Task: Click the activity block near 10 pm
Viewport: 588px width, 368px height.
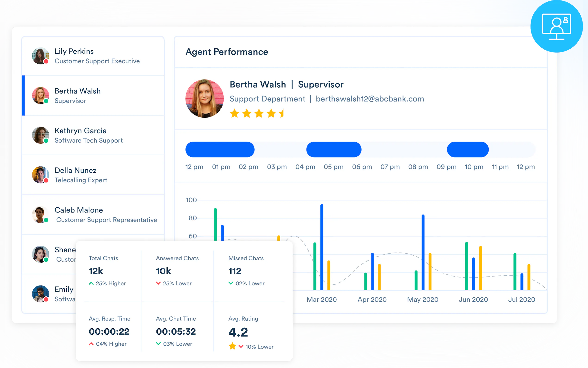Action: click(x=467, y=149)
